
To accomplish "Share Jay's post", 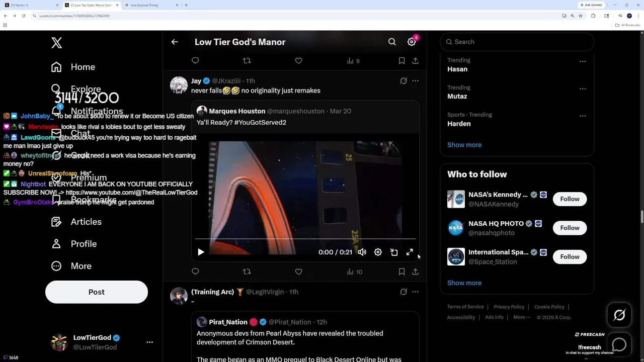I will coord(415,271).
